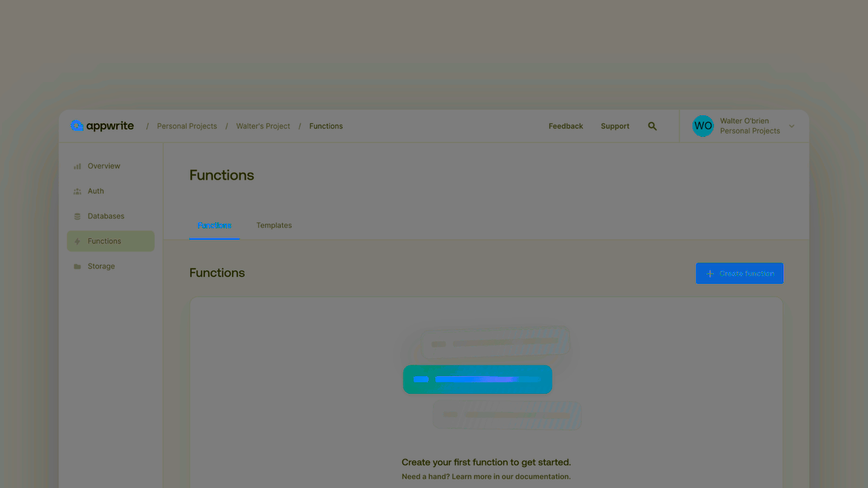Click the Functions breadcrumb entry
Screen dimensions: 868x488
[325, 126]
